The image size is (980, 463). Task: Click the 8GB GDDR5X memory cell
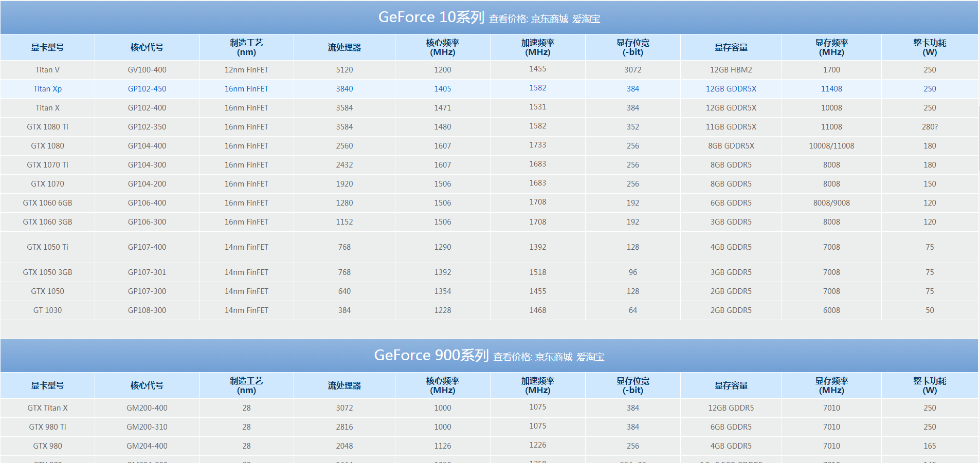pos(731,146)
